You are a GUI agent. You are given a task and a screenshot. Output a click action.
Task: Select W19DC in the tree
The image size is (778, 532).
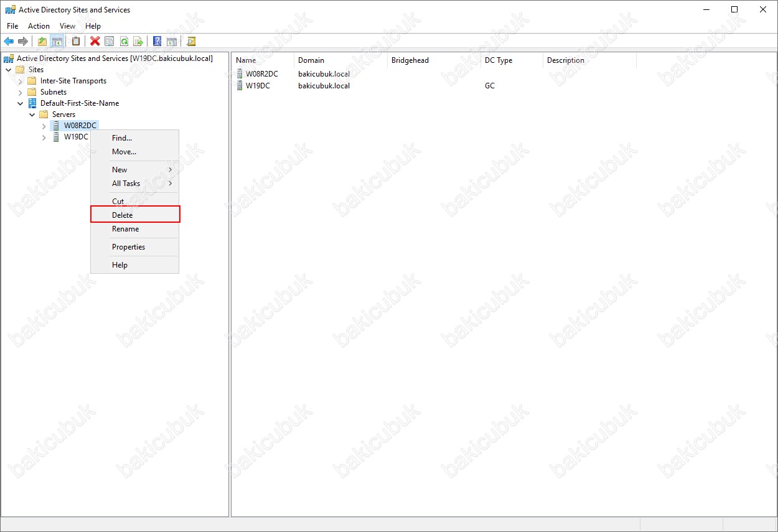(x=76, y=137)
